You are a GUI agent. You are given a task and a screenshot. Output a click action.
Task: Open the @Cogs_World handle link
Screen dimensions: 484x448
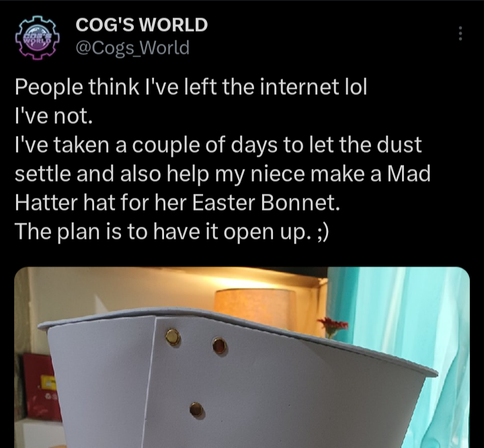[x=132, y=48]
